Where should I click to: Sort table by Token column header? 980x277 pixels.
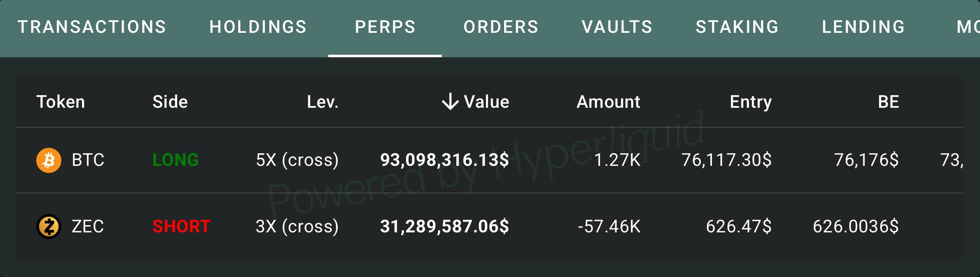point(61,102)
